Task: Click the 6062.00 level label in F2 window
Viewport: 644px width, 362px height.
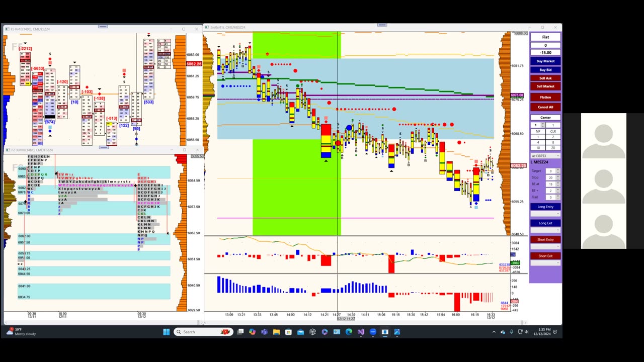Action: coord(24,236)
